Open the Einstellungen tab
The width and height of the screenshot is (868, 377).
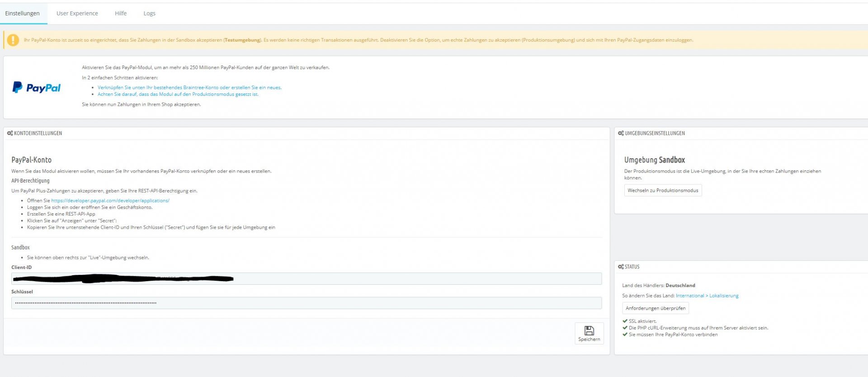tap(23, 14)
